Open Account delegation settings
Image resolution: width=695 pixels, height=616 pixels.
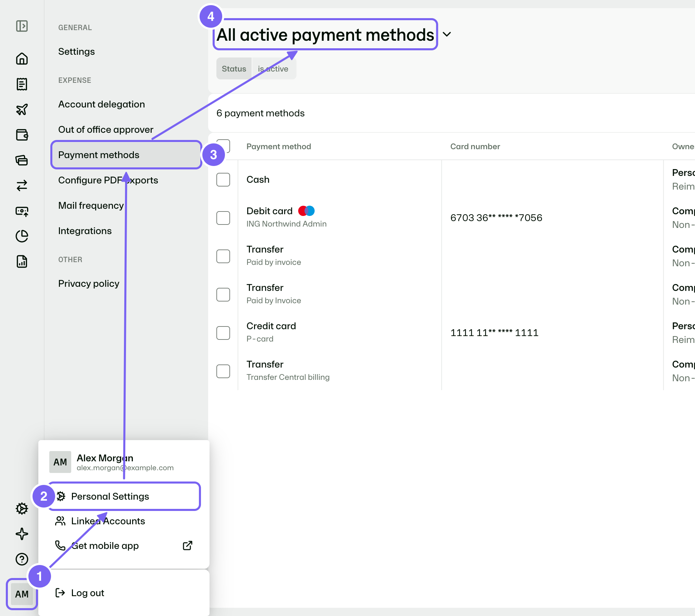(x=101, y=104)
